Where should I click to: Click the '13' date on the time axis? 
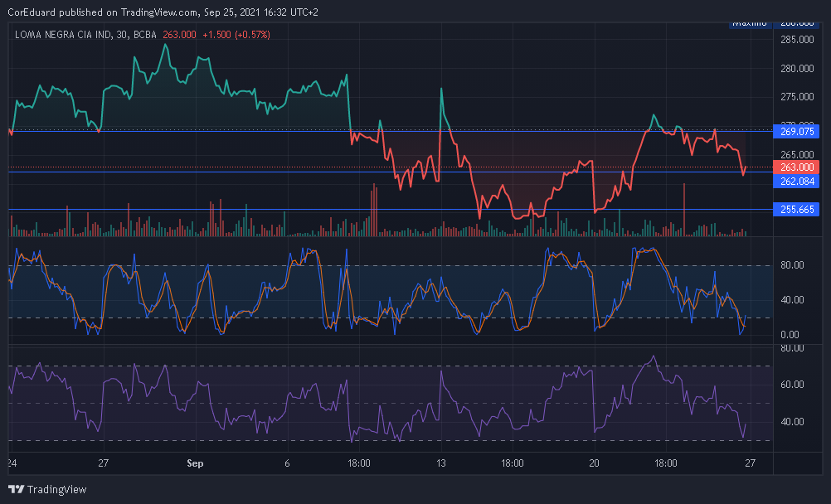(441, 463)
